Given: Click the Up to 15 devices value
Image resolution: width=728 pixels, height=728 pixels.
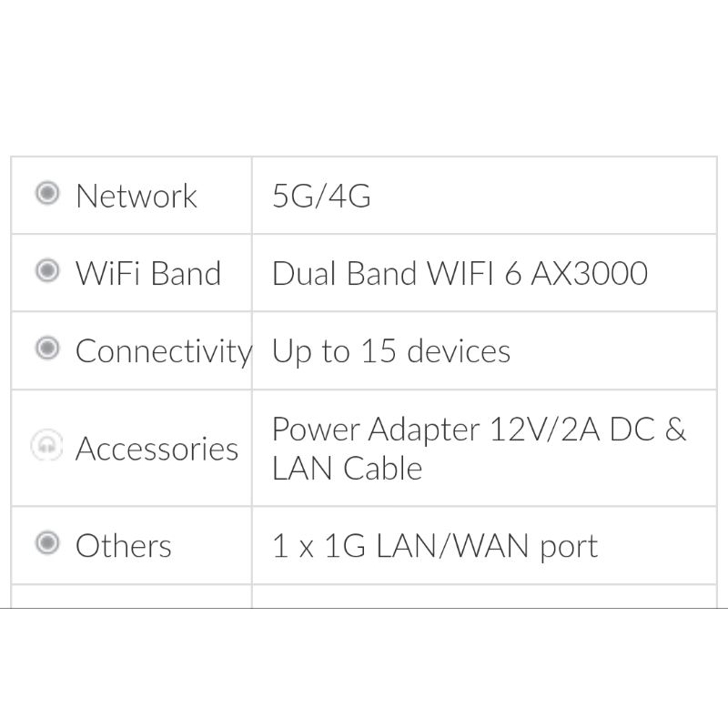Looking at the screenshot, I should pyautogui.click(x=391, y=350).
